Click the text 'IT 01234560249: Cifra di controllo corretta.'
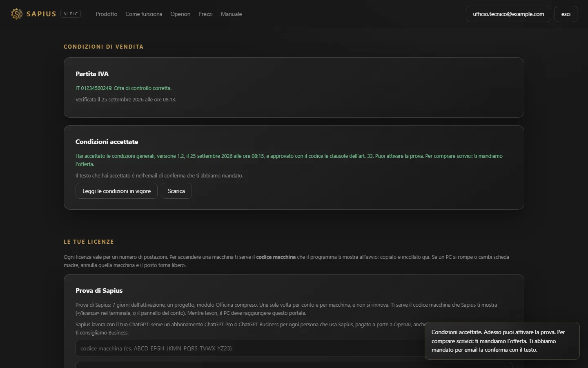 (x=123, y=88)
